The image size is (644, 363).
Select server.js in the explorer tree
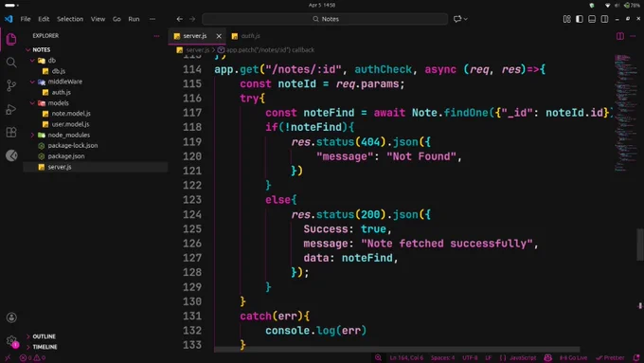[x=59, y=167]
